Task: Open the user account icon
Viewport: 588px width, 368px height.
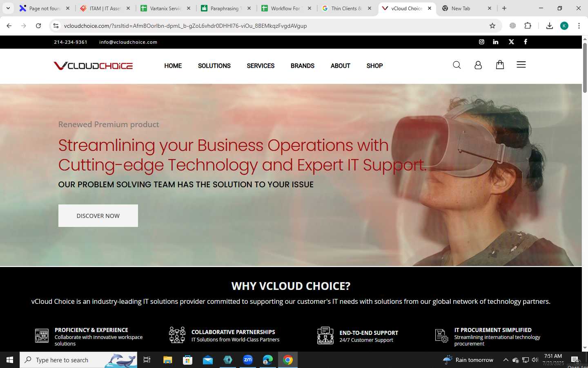Action: (478, 65)
